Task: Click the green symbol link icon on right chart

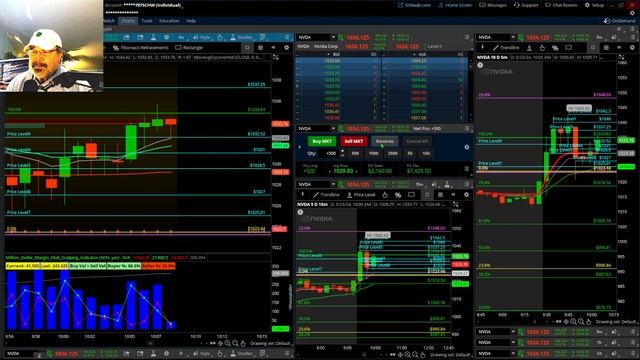Action: (x=521, y=37)
